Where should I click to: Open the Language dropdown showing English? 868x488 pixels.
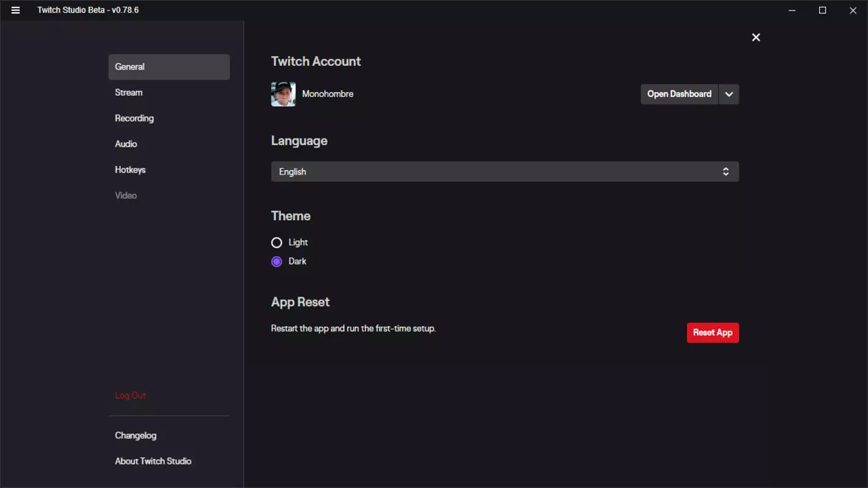point(505,171)
